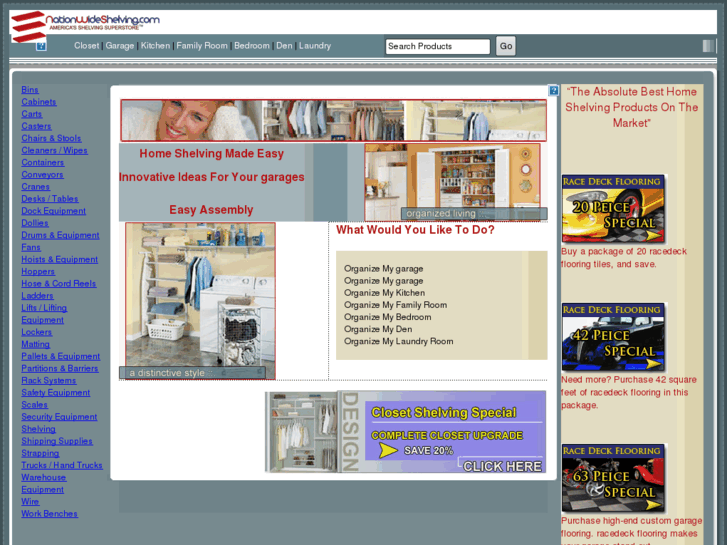Viewport: 727px width, 545px height.
Task: Open the Carts category link
Action: click(32, 114)
